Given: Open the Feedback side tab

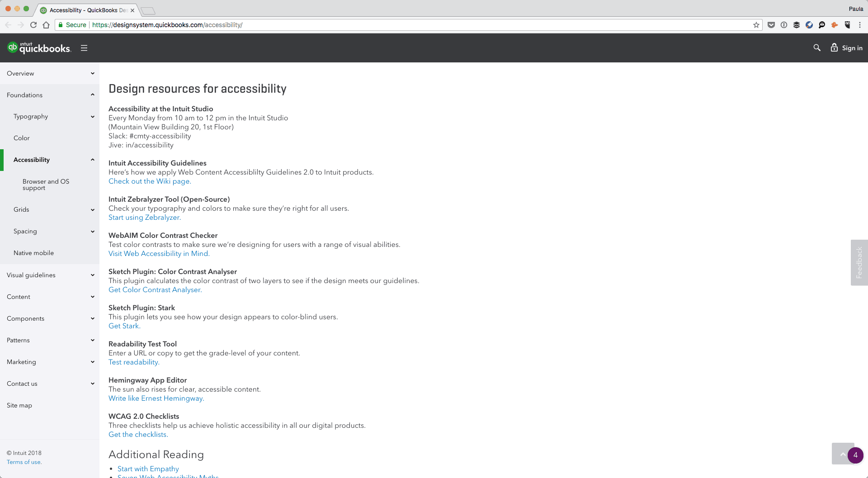Looking at the screenshot, I should tap(859, 262).
